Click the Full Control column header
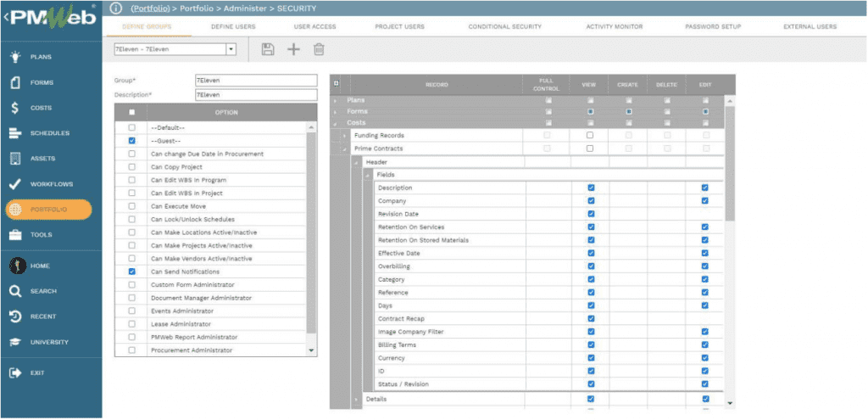Image resolution: width=868 pixels, height=420 pixels. click(547, 84)
